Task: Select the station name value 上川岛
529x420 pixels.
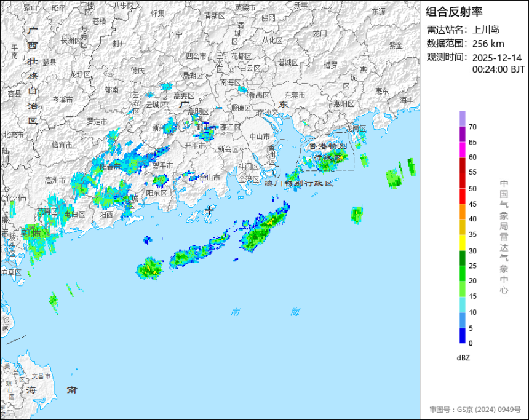Action: 486,30
